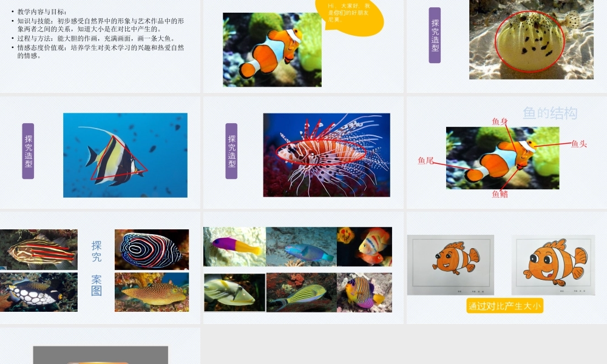This screenshot has width=607, height=364.
Task: Select the purple and yellow fish photo
Action: coord(234,246)
